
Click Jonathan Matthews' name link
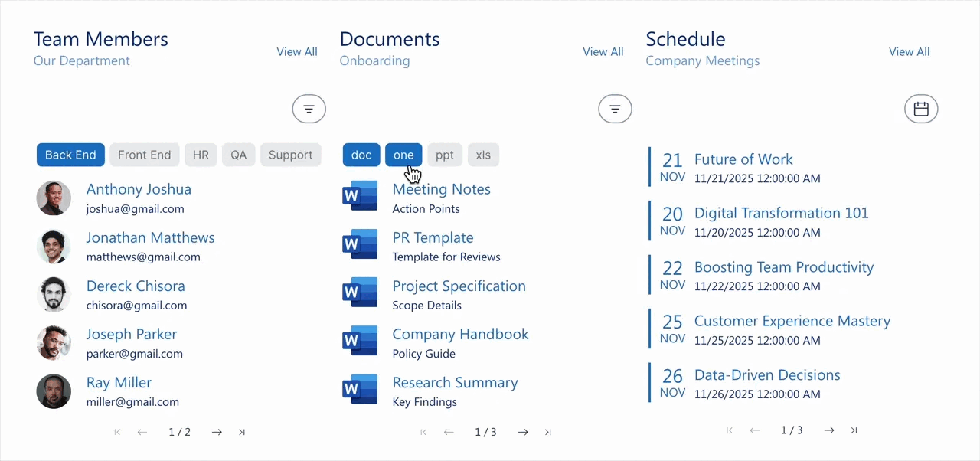tap(150, 237)
